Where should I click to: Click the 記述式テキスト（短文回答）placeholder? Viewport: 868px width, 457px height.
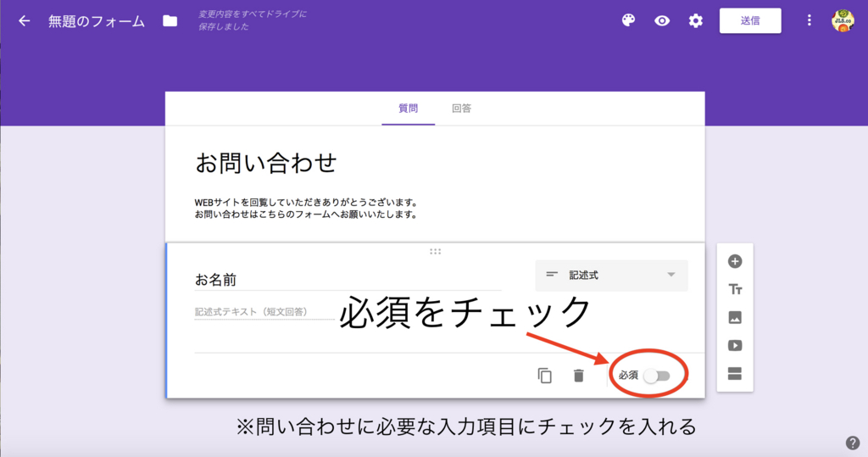tap(251, 312)
